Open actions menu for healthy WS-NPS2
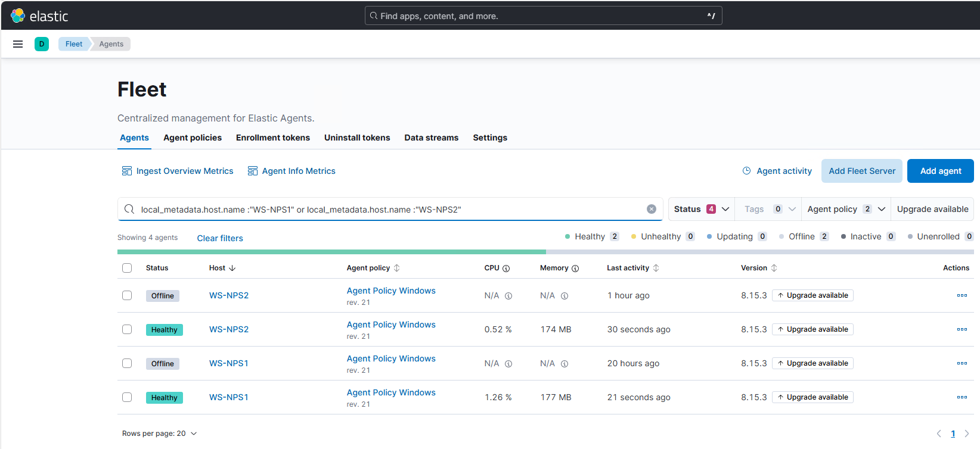Viewport: 980px width, 449px height. click(962, 329)
